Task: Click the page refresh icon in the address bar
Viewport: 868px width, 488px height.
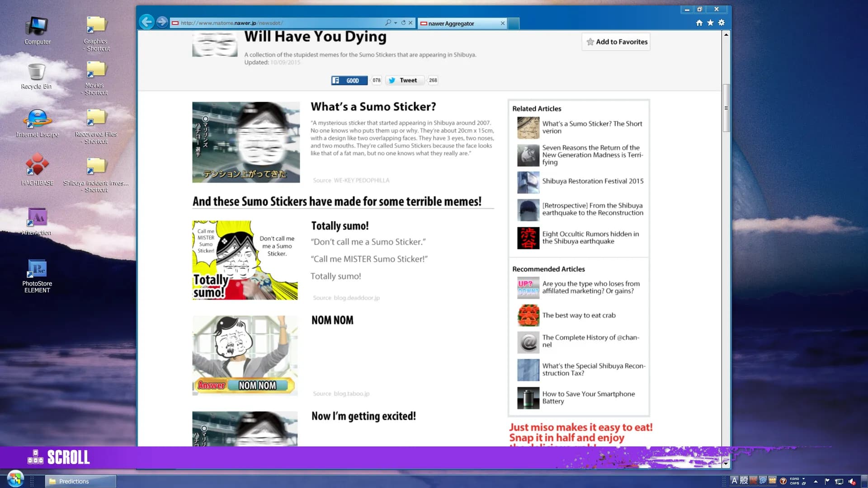Action: pos(403,23)
